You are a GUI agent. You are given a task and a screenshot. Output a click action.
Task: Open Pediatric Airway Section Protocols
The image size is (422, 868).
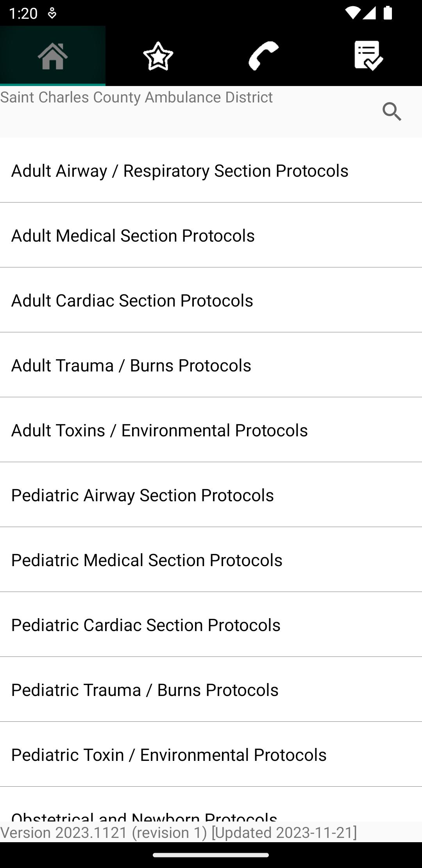tap(211, 495)
